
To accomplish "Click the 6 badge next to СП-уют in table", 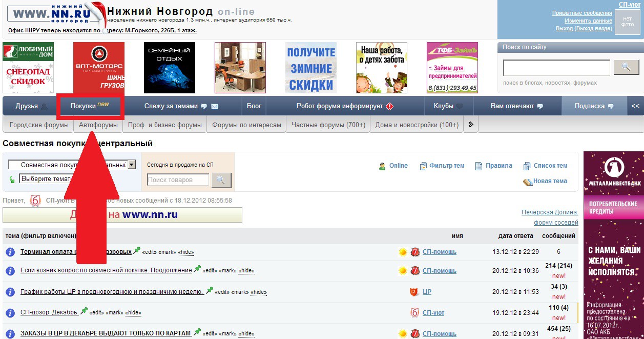I will point(415,312).
